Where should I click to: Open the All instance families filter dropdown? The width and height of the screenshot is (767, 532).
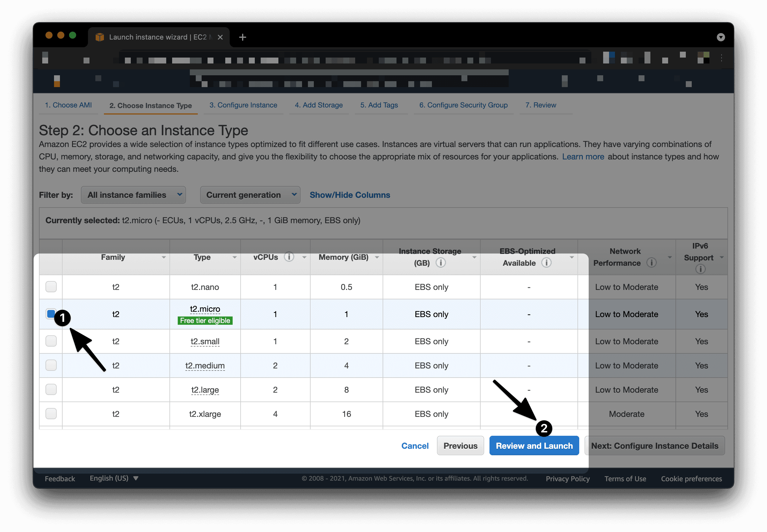[x=133, y=195]
